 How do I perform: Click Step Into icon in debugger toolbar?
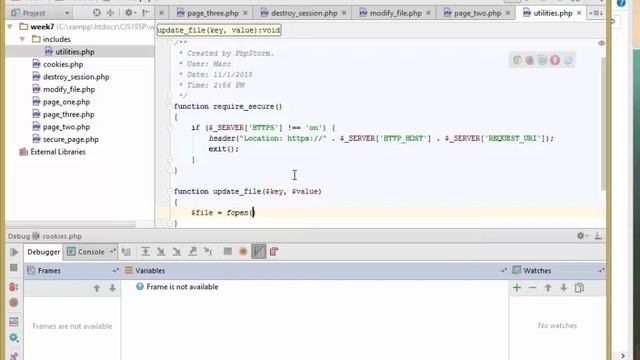click(x=161, y=252)
